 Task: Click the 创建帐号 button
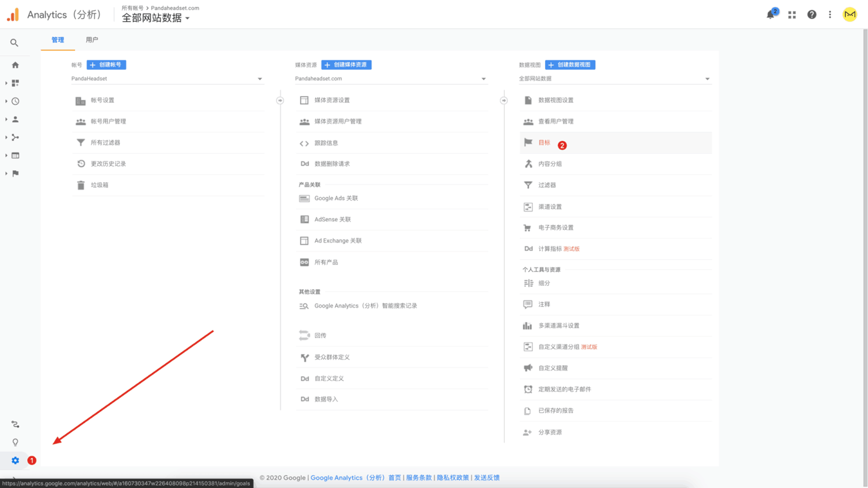click(106, 65)
